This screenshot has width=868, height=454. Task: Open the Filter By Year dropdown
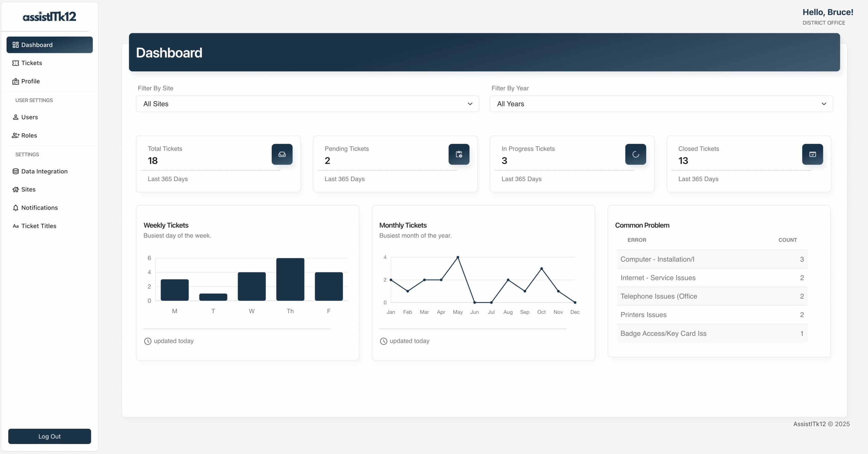pyautogui.click(x=661, y=104)
